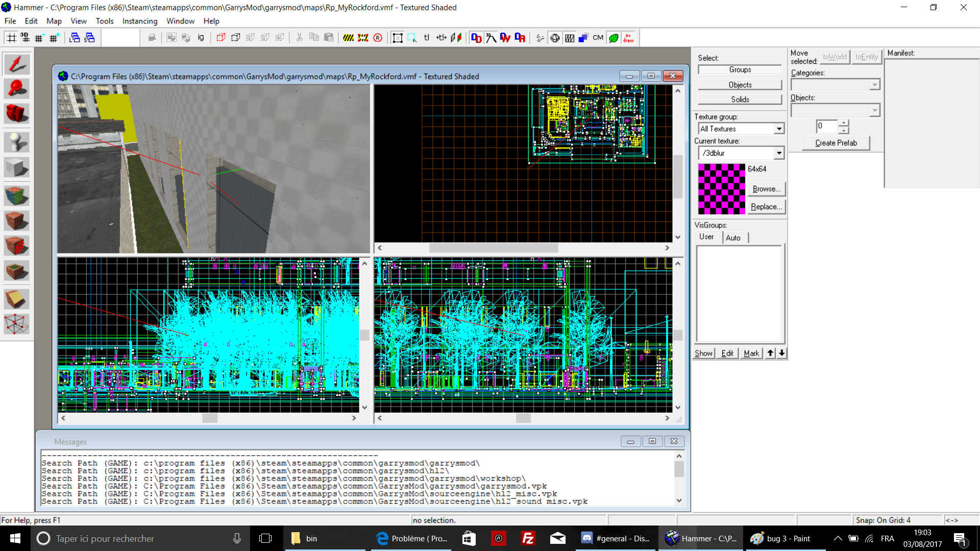Viewport: 980px width, 551px height.
Task: Click the Copy icon in toolbar
Action: tap(314, 38)
